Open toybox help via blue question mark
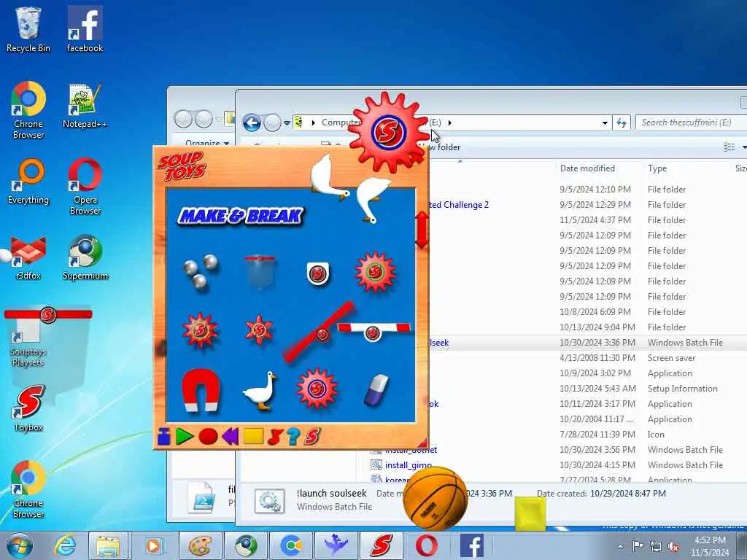 tap(293, 436)
